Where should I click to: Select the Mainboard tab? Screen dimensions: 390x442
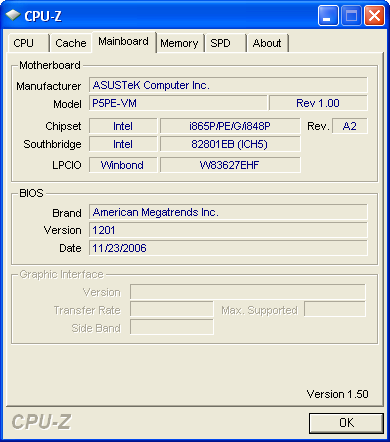pos(124,42)
